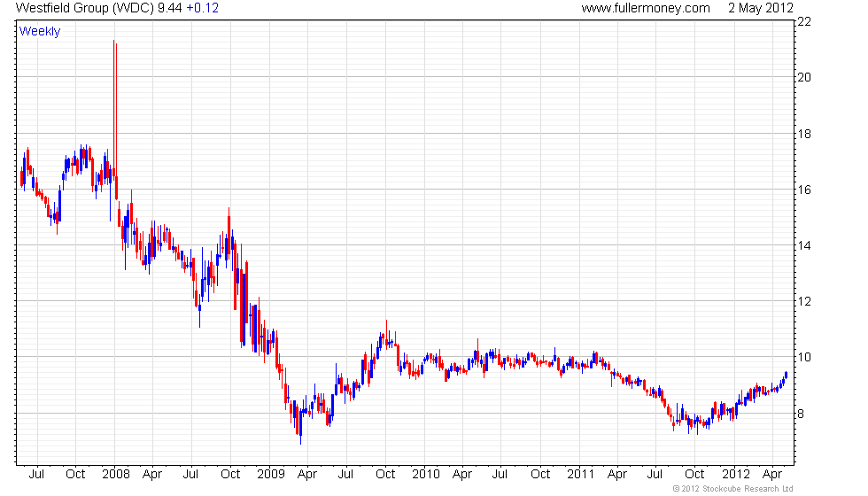Click the Westfield Group (WDC) chart title
This screenshot has width=868, height=496.
tap(85, 8)
